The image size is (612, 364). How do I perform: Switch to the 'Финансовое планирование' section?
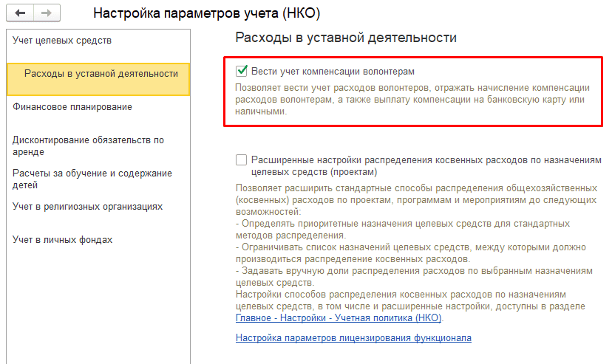point(72,107)
